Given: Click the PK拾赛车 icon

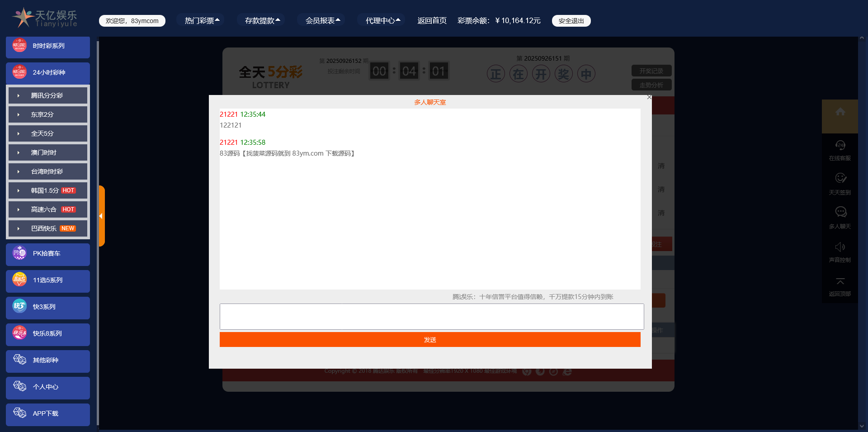Looking at the screenshot, I should pyautogui.click(x=19, y=253).
